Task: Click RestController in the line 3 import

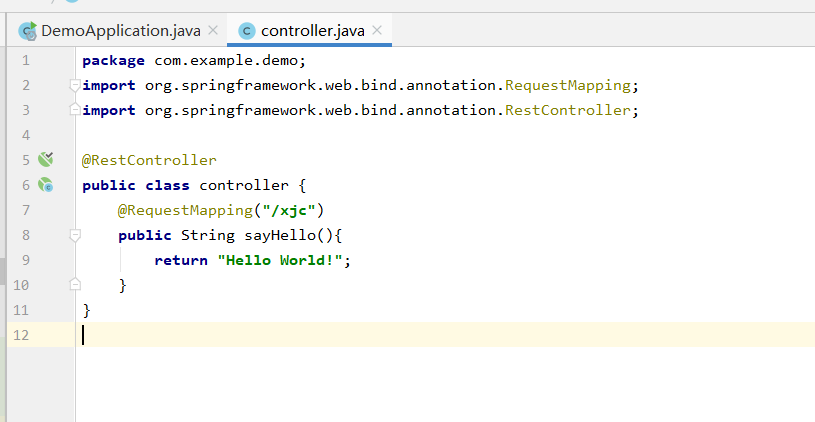Action: (x=568, y=110)
